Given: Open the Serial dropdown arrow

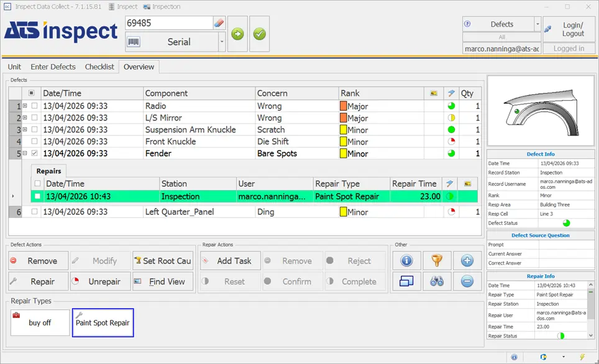Looking at the screenshot, I should (222, 42).
